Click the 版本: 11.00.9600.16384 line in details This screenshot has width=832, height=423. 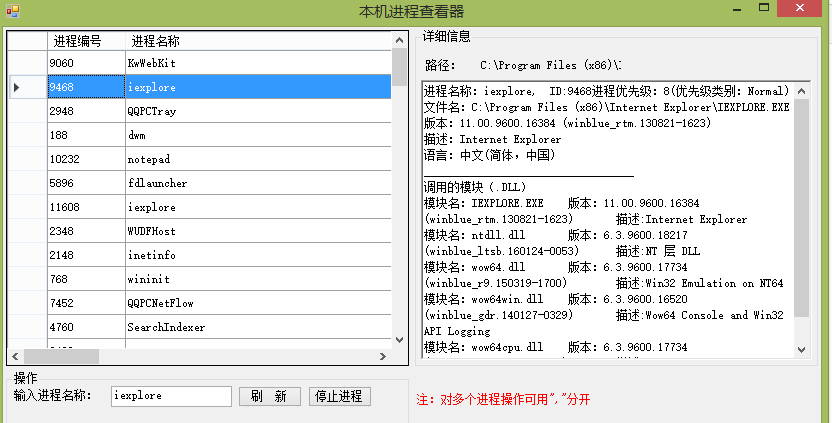pyautogui.click(x=567, y=123)
